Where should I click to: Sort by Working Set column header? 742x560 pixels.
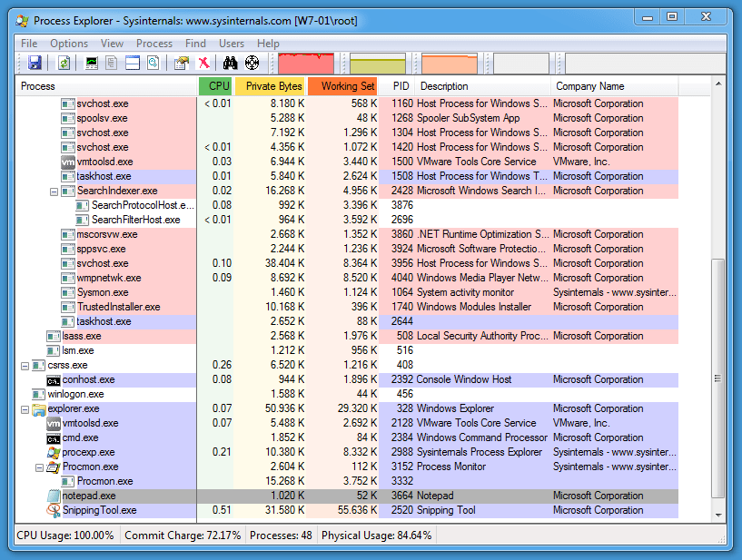(347, 86)
